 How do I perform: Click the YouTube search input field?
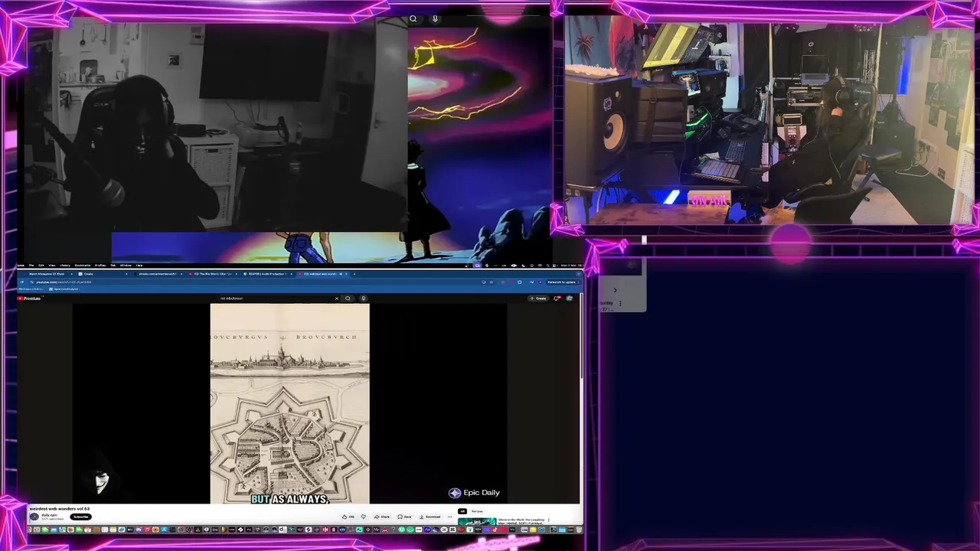(x=276, y=298)
